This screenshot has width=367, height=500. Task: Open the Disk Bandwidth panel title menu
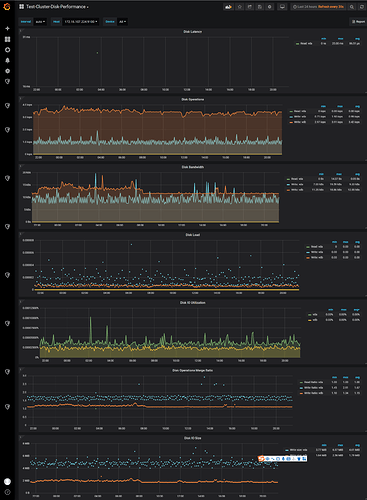pos(192,167)
